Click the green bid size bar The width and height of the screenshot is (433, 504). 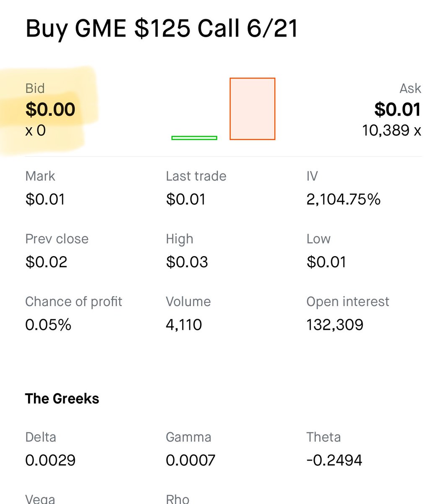pyautogui.click(x=194, y=138)
